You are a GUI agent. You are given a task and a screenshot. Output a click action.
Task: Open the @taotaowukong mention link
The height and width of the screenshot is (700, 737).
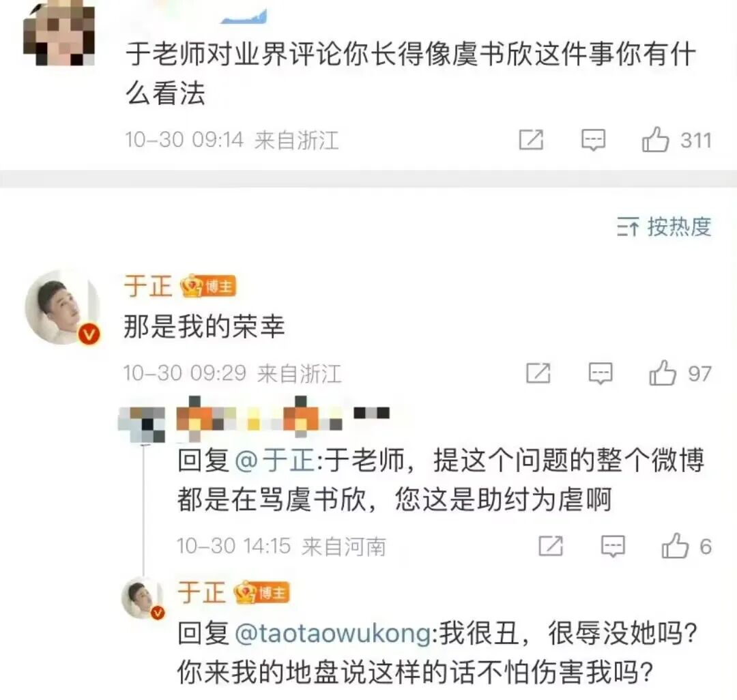[x=332, y=633]
